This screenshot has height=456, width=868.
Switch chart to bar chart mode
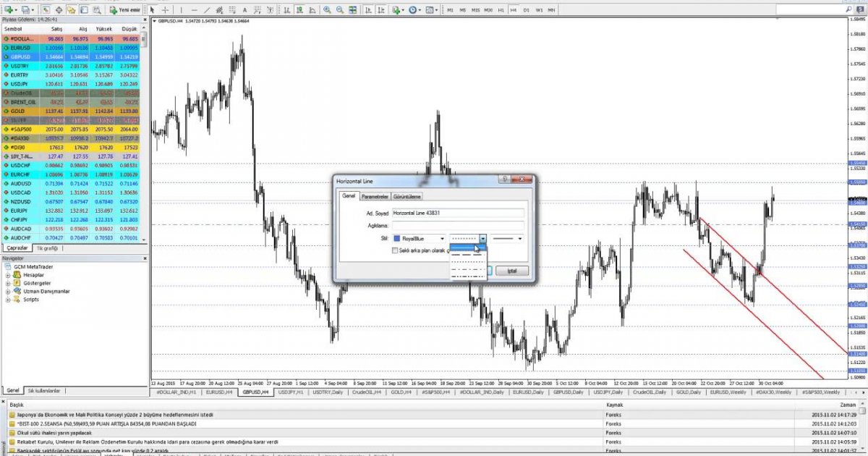tap(288, 10)
